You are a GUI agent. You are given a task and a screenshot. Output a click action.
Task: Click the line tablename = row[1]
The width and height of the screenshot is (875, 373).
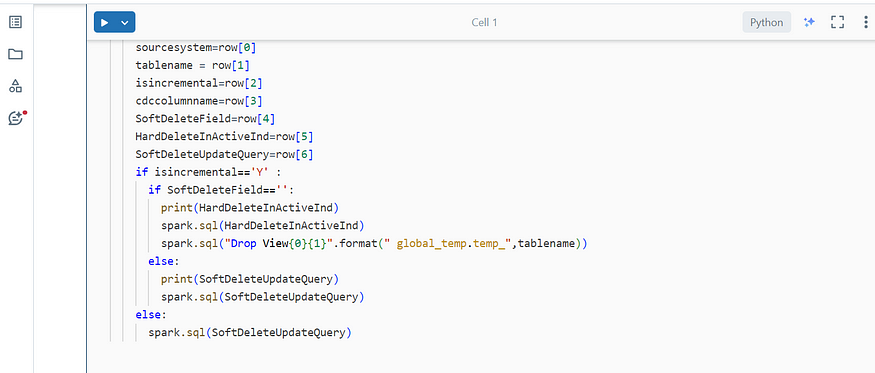[193, 65]
